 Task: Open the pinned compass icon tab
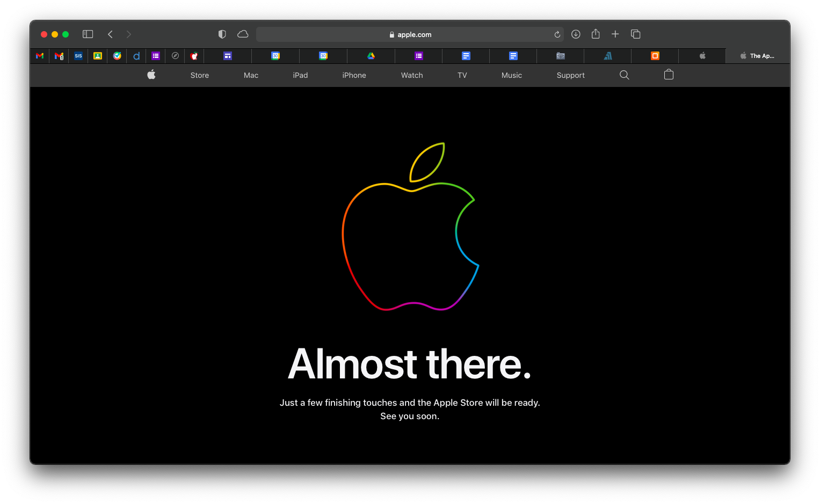(175, 56)
